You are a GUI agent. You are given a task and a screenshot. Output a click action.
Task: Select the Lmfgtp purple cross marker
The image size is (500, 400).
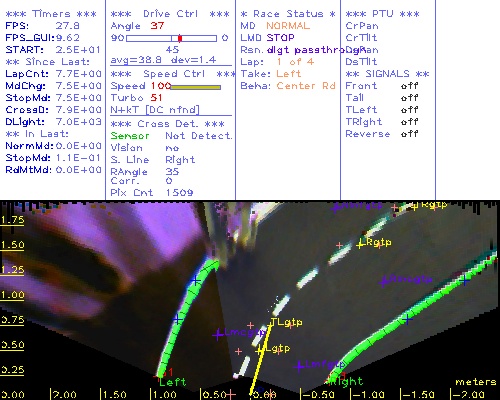pos(299,366)
